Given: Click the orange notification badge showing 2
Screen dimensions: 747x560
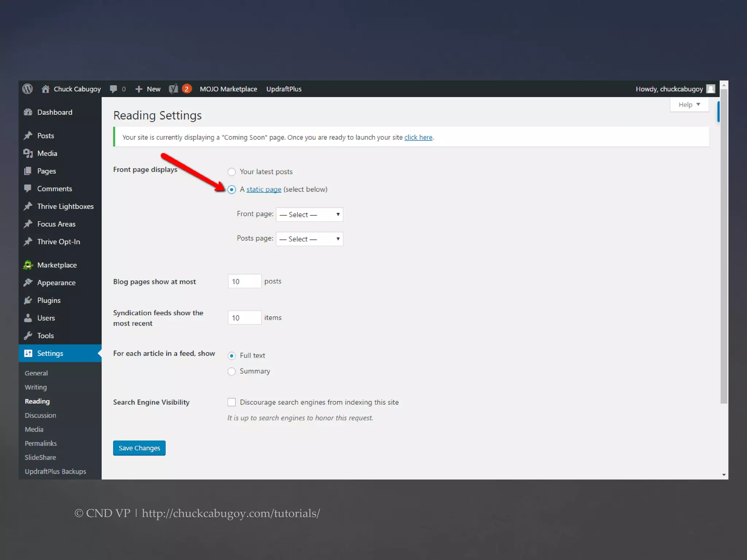Looking at the screenshot, I should [x=187, y=89].
